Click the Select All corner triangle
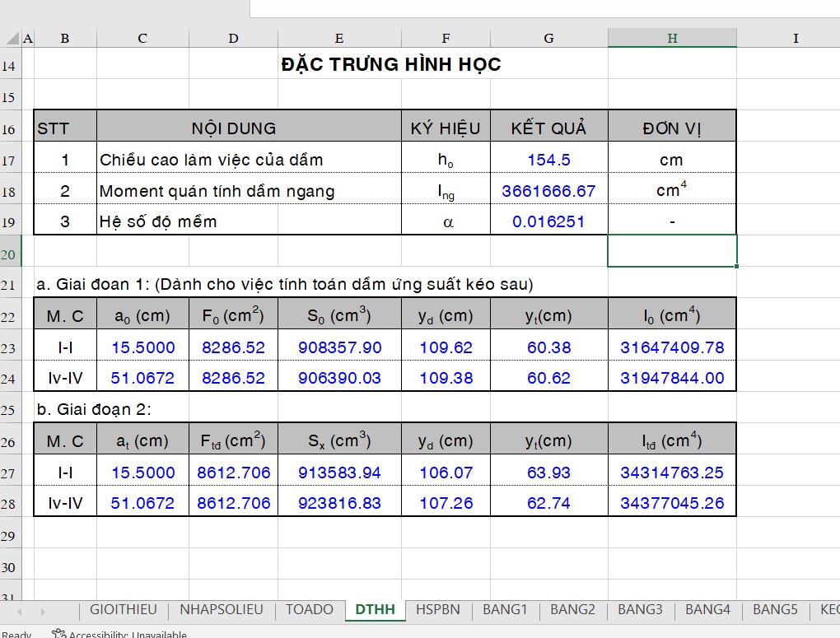 tap(12, 38)
